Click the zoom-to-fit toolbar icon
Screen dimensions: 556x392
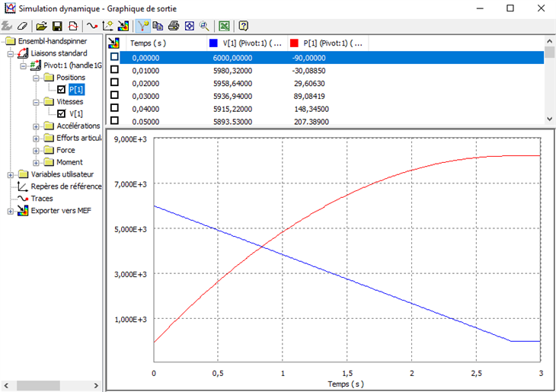point(190,26)
